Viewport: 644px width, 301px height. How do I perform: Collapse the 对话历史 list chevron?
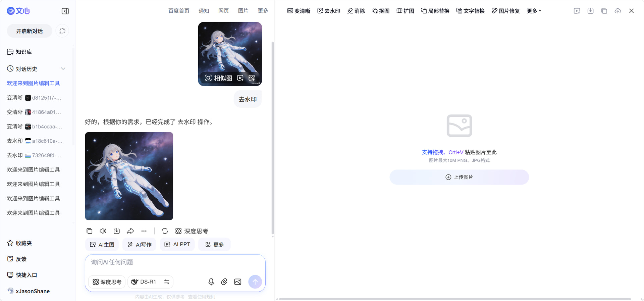(x=63, y=69)
